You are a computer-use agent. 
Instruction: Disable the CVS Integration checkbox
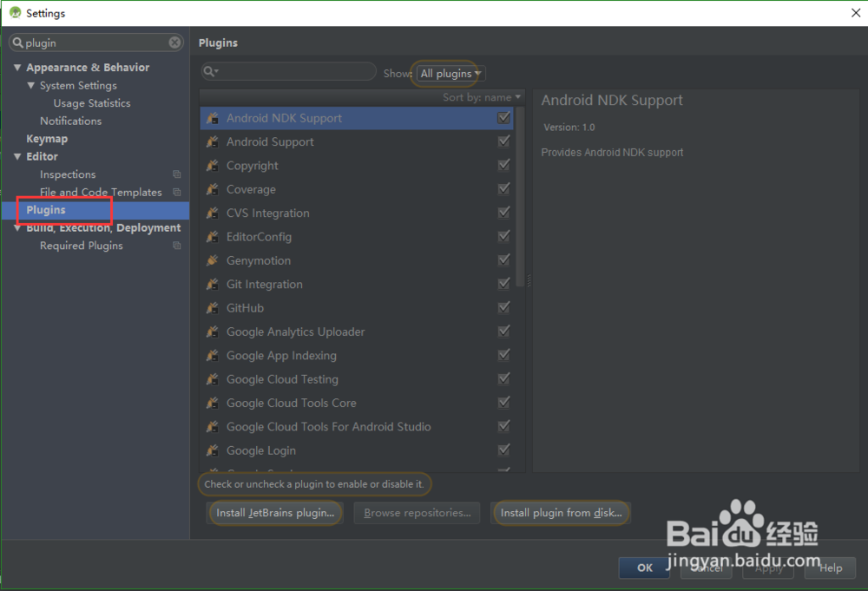[503, 213]
